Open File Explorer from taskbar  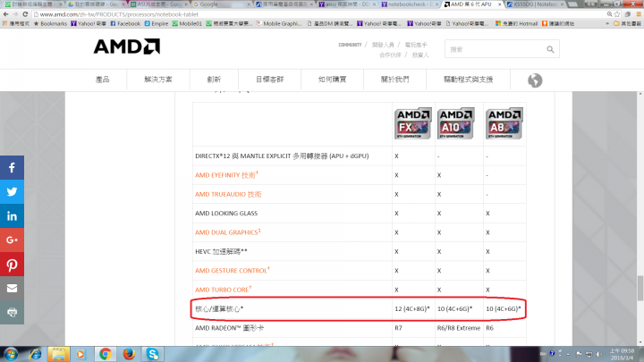click(x=58, y=354)
